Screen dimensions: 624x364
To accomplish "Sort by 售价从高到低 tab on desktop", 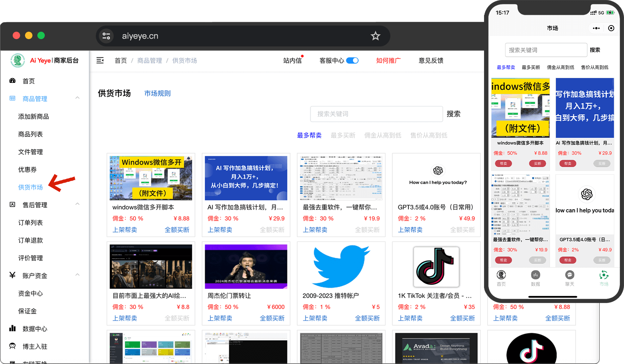I will tap(429, 135).
